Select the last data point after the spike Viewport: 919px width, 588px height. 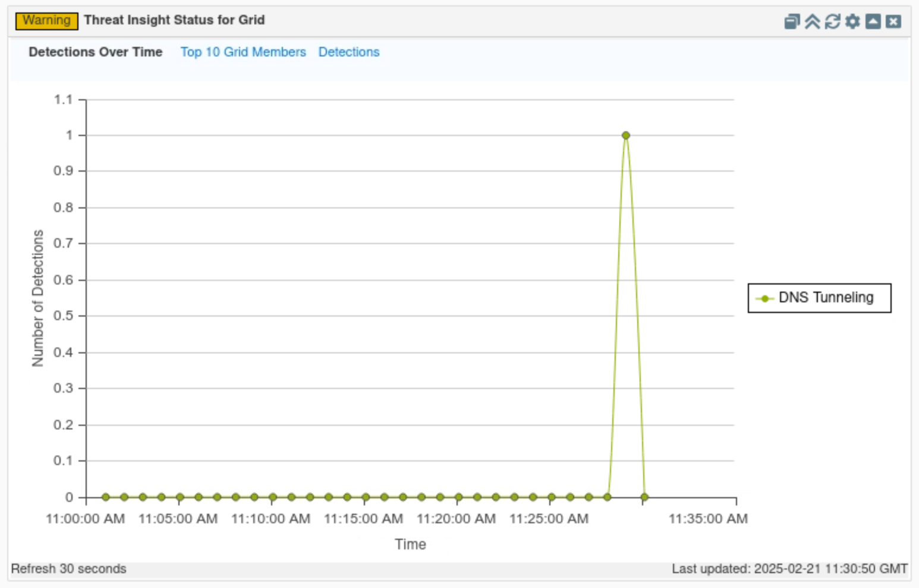[644, 497]
